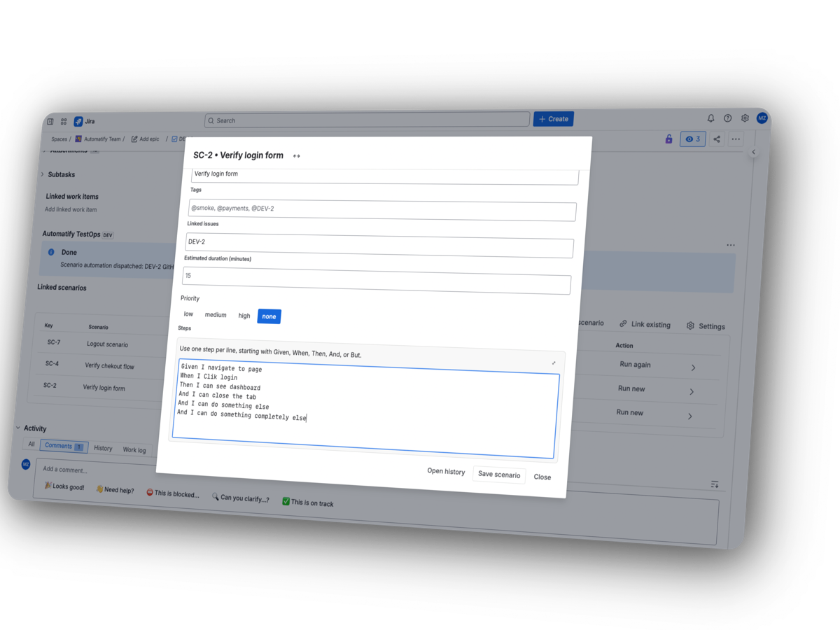Click Run new for SC-4
Viewport: 840px width, 630px height.
click(631, 388)
